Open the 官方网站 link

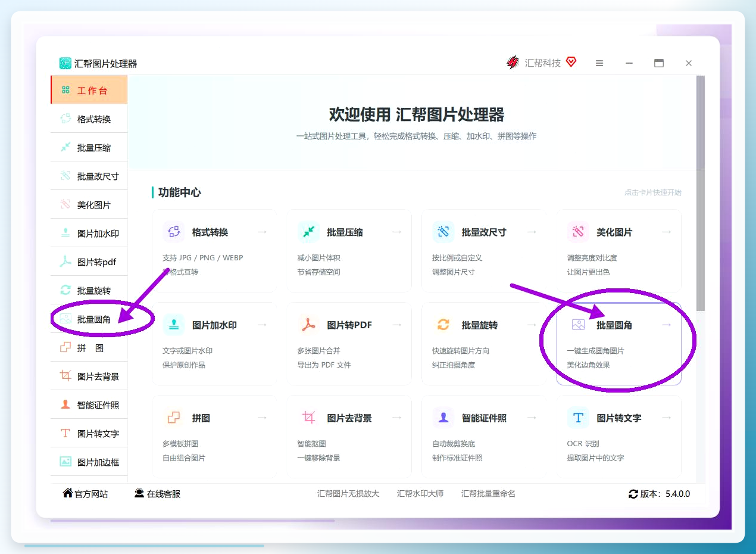click(x=85, y=494)
